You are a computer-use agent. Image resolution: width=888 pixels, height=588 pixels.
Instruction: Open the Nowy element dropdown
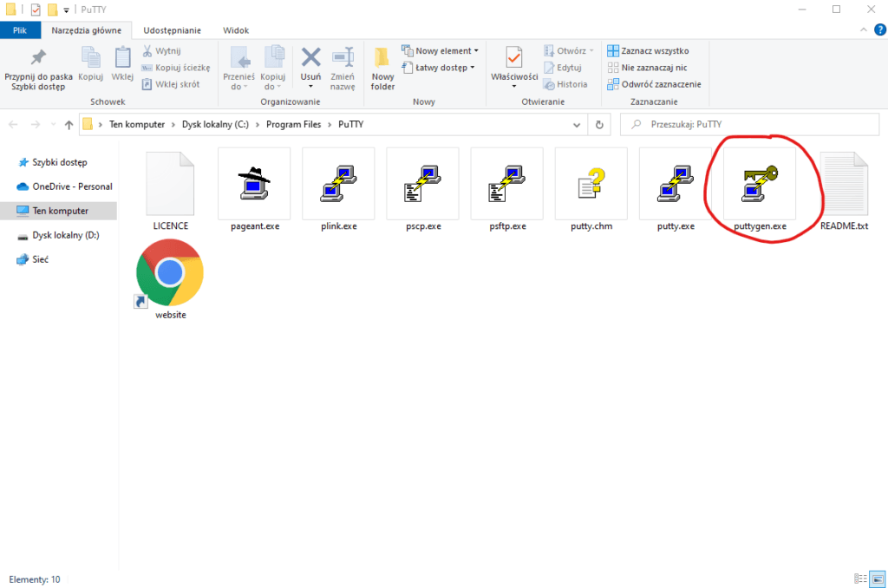[440, 51]
